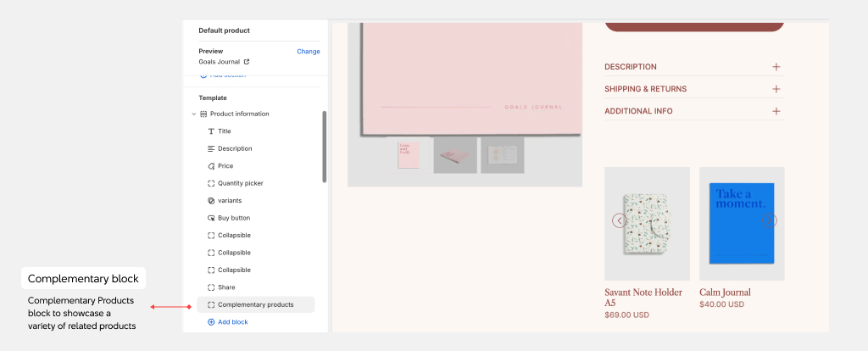Click the variants block icon
Image resolution: width=868 pixels, height=351 pixels.
[x=211, y=201]
